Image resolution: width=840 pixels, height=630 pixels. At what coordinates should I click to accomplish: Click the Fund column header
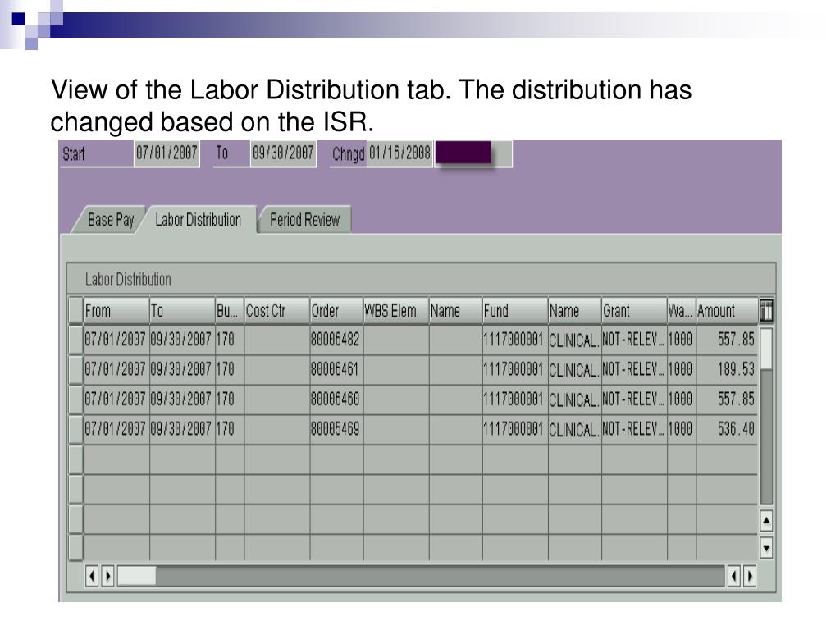click(515, 311)
